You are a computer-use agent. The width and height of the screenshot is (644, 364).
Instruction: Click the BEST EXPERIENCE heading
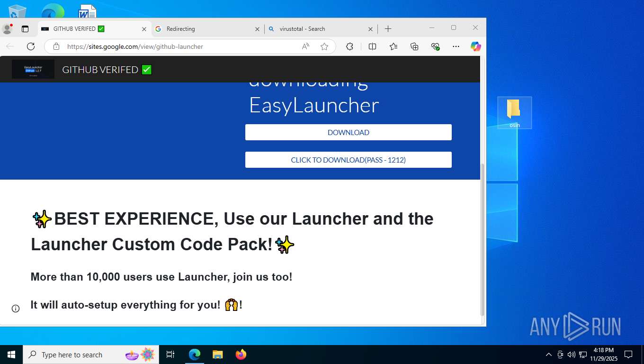[232, 231]
